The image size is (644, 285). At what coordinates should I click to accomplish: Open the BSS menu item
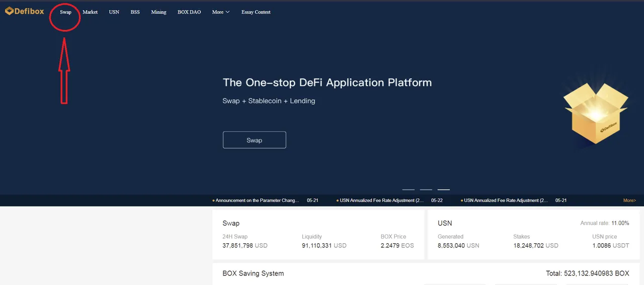click(135, 12)
